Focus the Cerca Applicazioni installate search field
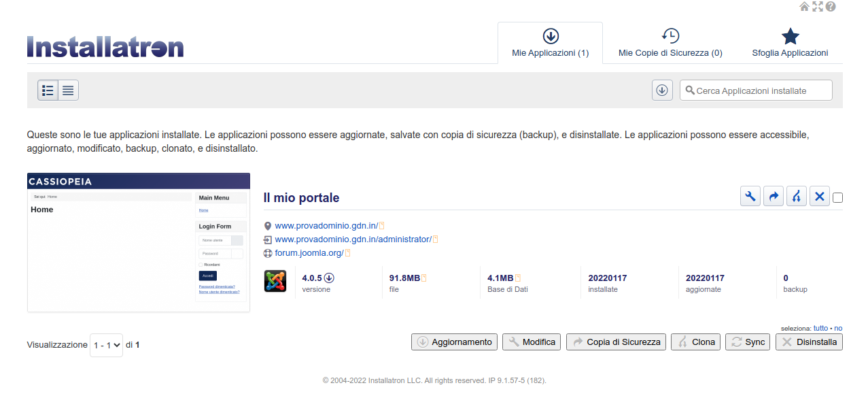This screenshot has height=396, width=868. pos(756,90)
